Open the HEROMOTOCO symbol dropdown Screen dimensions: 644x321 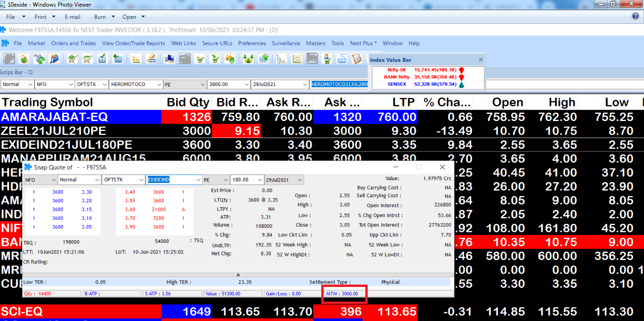coord(159,84)
